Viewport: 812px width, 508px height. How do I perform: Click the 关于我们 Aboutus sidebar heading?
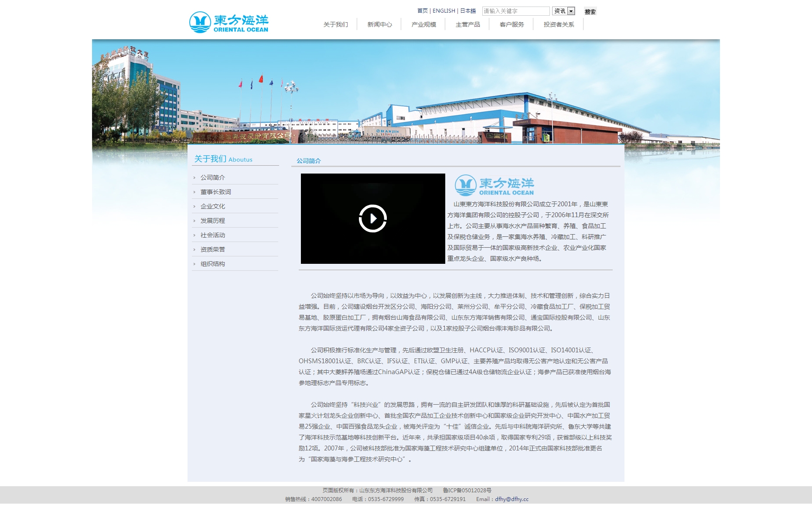[x=223, y=159]
